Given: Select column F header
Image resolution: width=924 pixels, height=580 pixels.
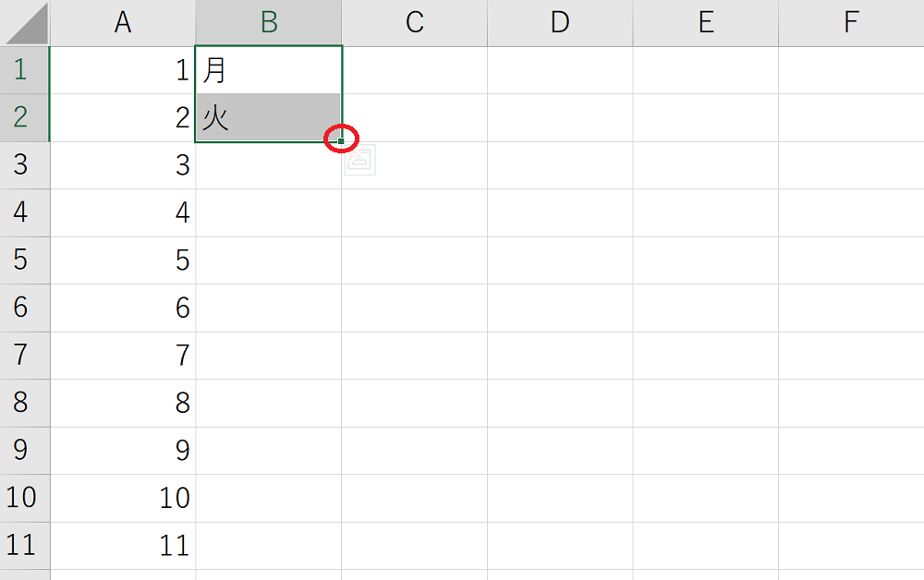Looking at the screenshot, I should [x=851, y=23].
